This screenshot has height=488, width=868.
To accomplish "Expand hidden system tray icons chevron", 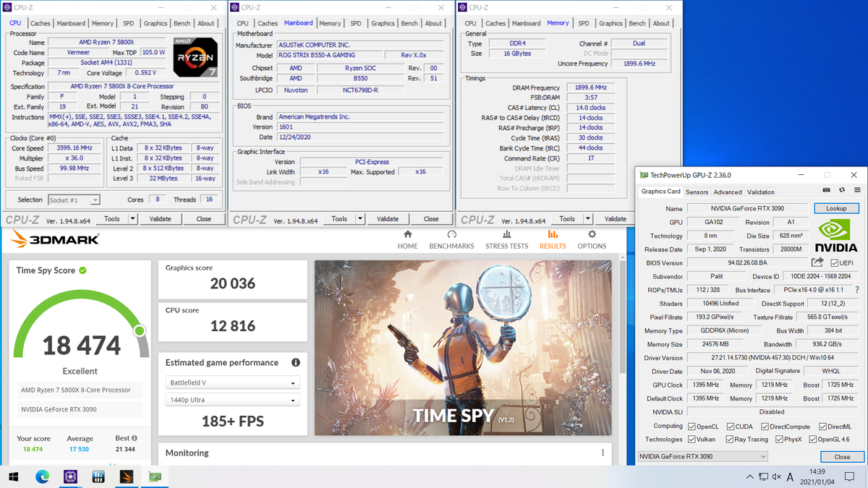I will pyautogui.click(x=749, y=476).
